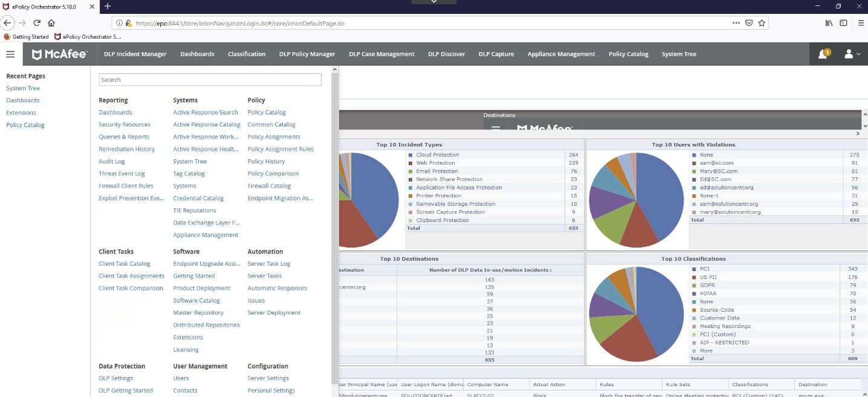Type in the menu Search field
Screen dimensions: 868x397
point(210,80)
